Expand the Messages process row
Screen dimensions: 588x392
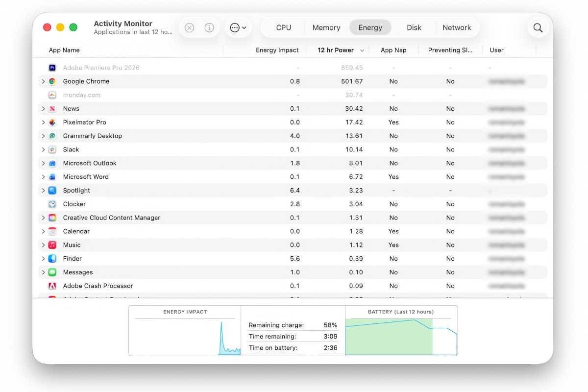(x=43, y=272)
